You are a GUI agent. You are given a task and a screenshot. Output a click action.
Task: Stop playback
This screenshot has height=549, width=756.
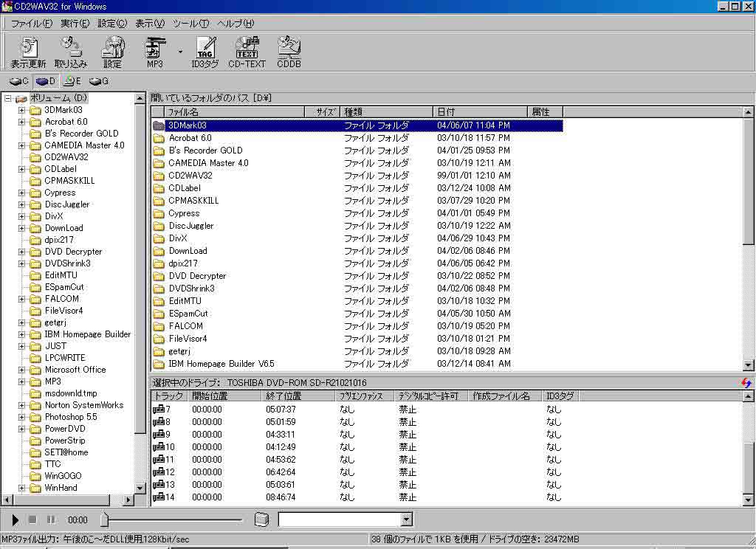click(32, 519)
